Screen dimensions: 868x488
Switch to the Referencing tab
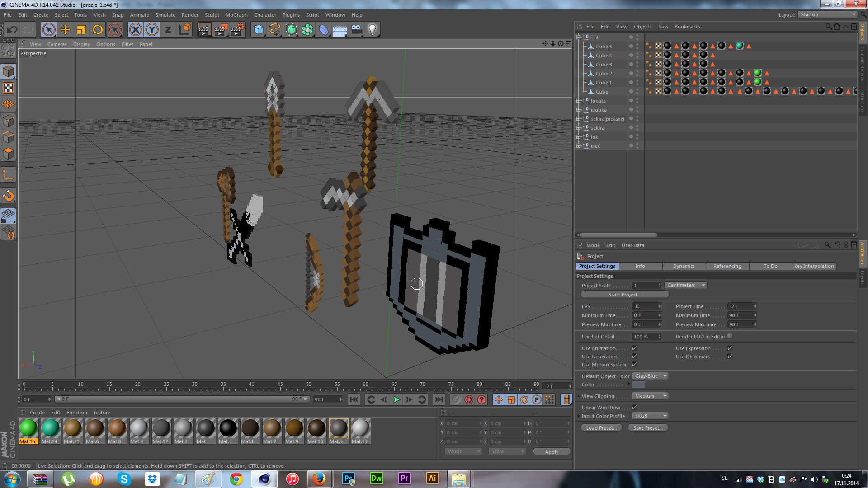tap(727, 266)
